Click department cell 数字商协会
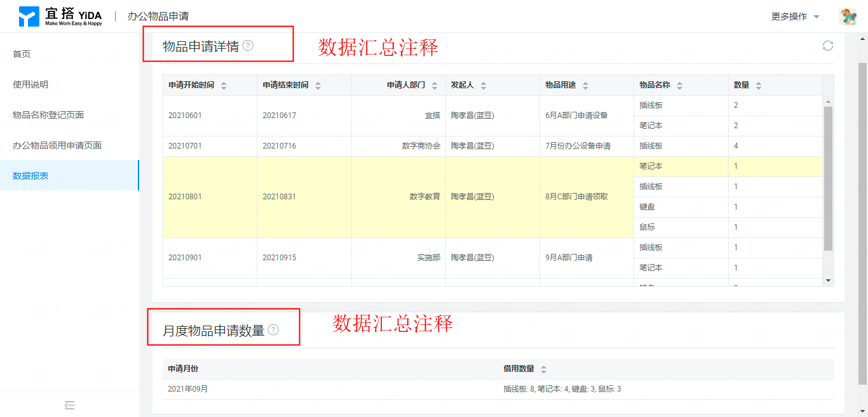This screenshot has height=417, width=868. click(398, 146)
